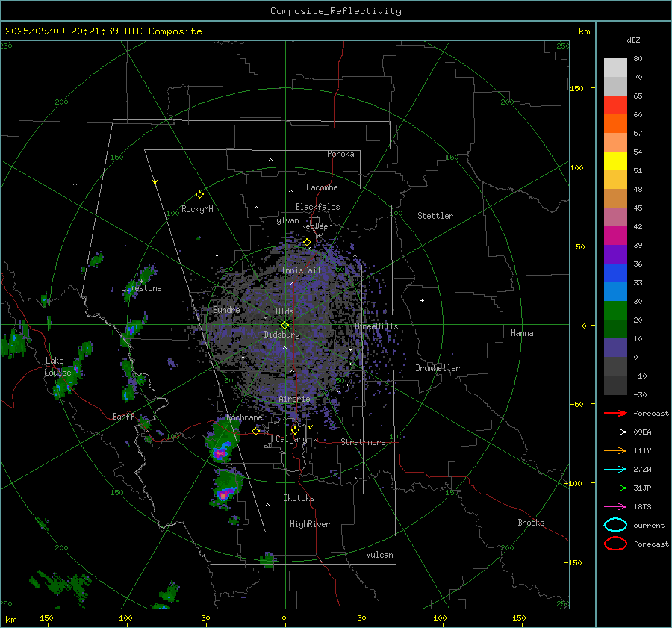Click the Calgary city label

point(291,439)
